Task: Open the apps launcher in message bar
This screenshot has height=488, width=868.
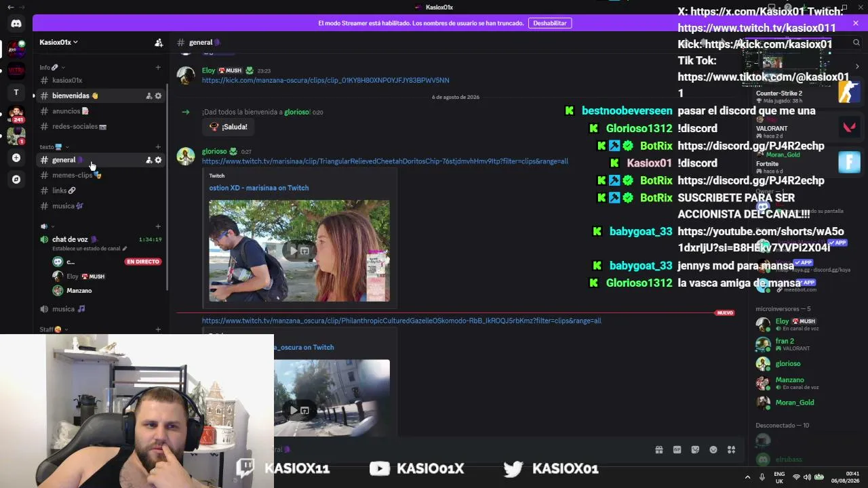Action: (731, 449)
